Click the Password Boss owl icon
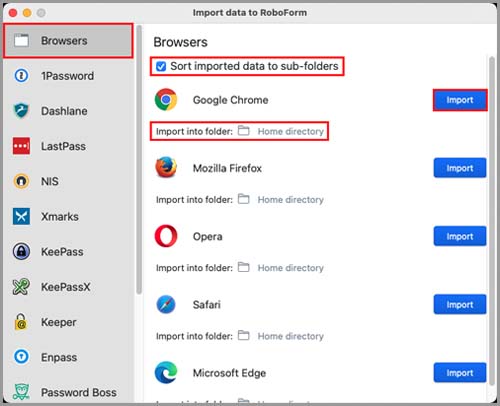The image size is (500, 406). (21, 392)
